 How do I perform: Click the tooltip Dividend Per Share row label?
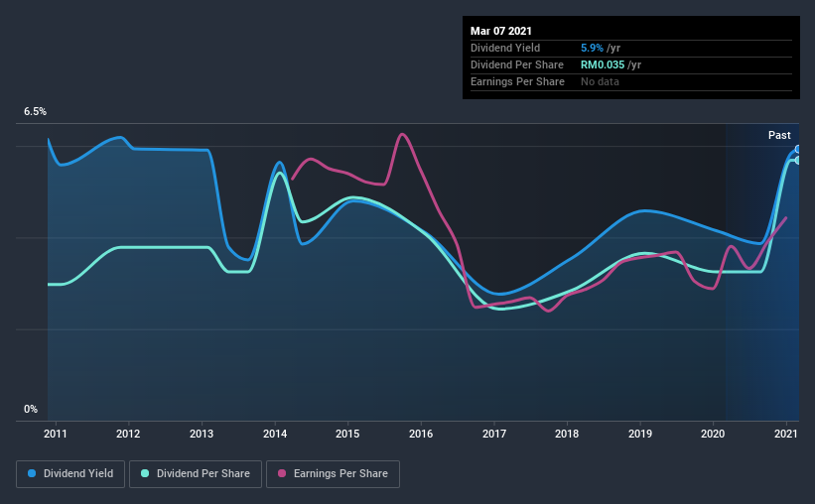click(x=516, y=64)
